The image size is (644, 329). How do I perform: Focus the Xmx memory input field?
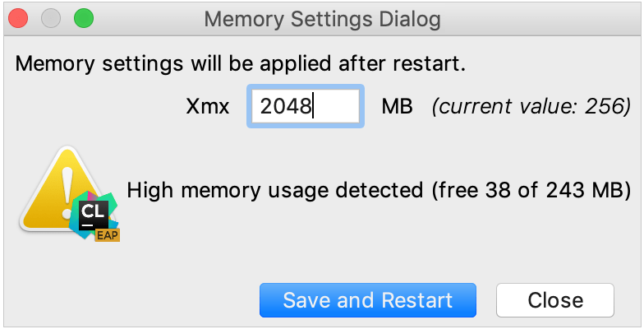(x=305, y=107)
